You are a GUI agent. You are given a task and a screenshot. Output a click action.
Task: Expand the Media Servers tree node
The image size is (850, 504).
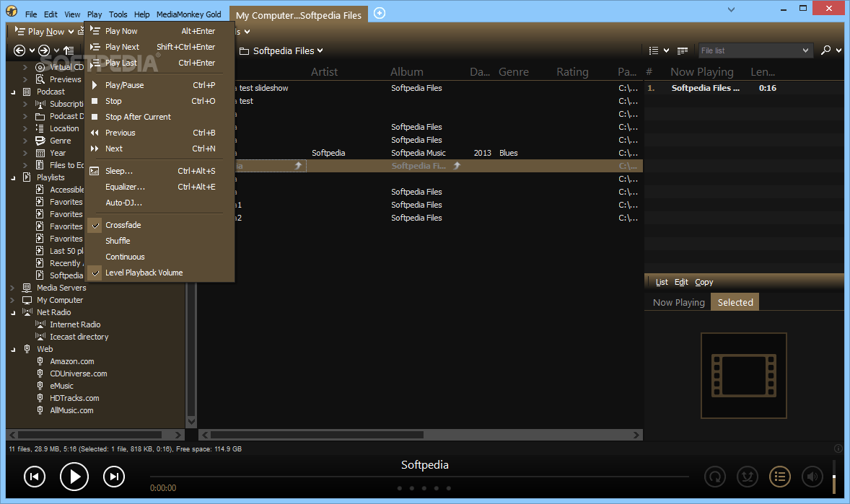[12, 288]
